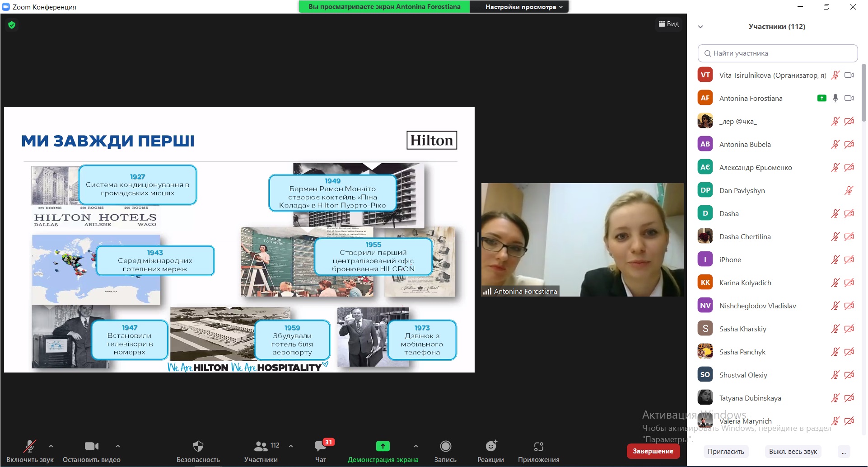This screenshot has height=467, width=868.
Task: Unmute microphone with Включить звук
Action: (x=30, y=451)
